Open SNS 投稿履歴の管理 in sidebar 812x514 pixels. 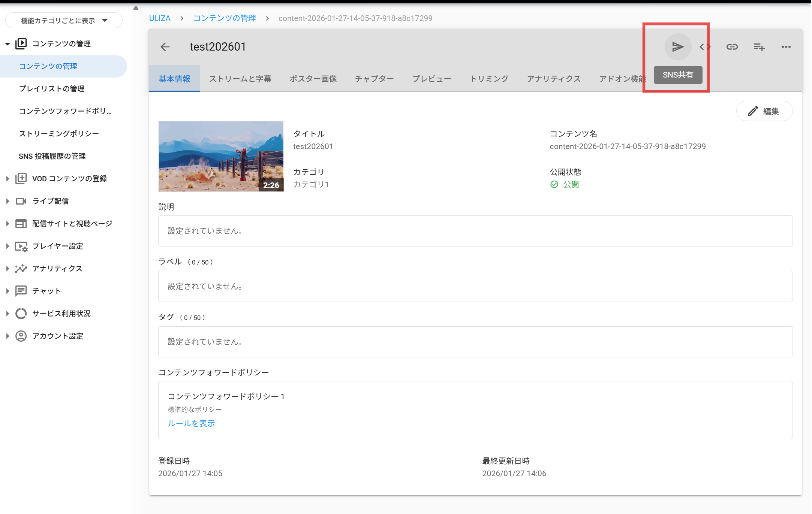pyautogui.click(x=52, y=156)
